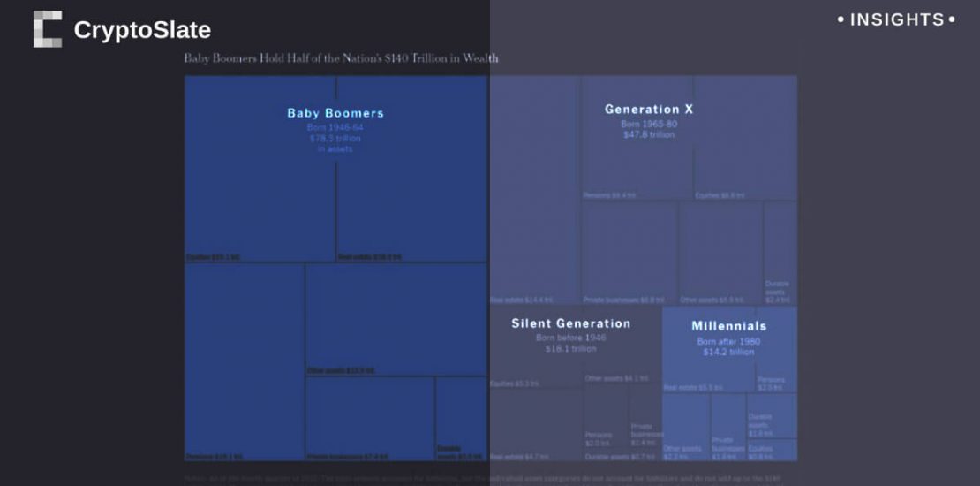980x486 pixels.
Task: Click the chart title about $140 Trillion wealth
Action: coord(341,58)
